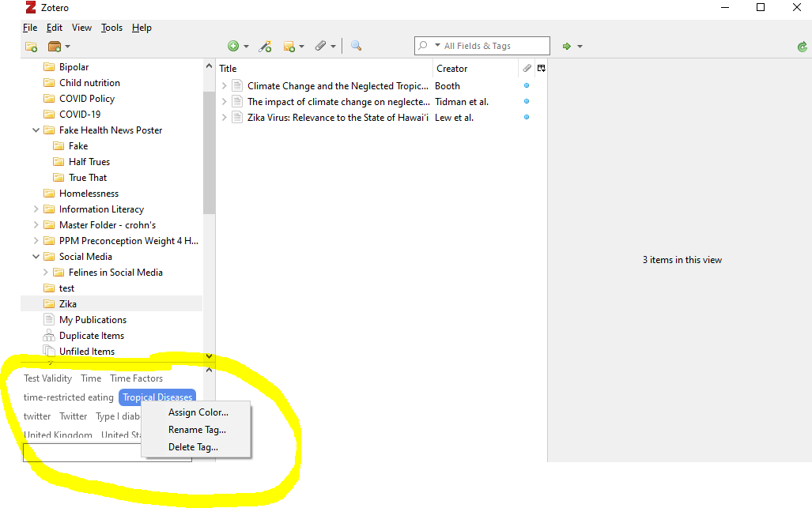The height and width of the screenshot is (508, 812).
Task: Expand the Felines in Social Media subcollection
Action: 46,272
